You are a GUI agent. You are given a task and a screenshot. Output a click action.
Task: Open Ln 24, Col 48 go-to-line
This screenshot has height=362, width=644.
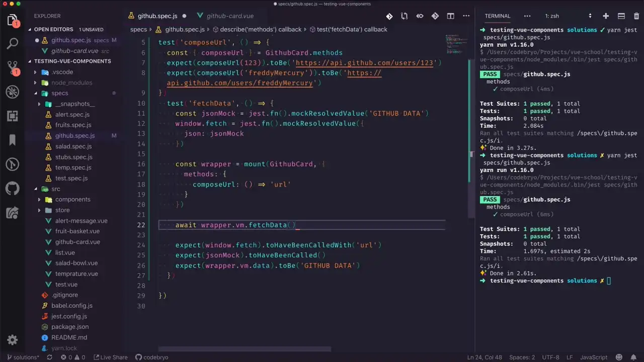pos(485,357)
